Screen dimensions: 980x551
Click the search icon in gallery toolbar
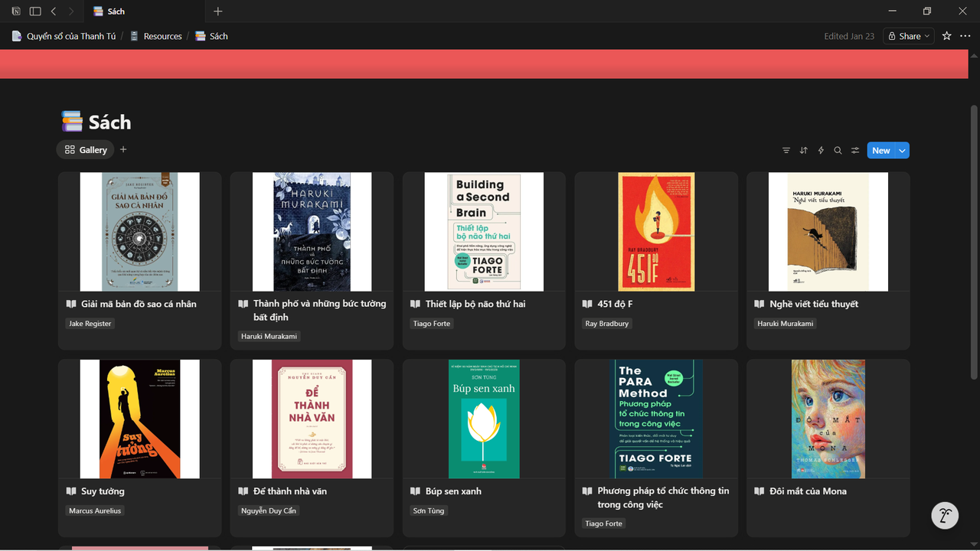tap(838, 151)
